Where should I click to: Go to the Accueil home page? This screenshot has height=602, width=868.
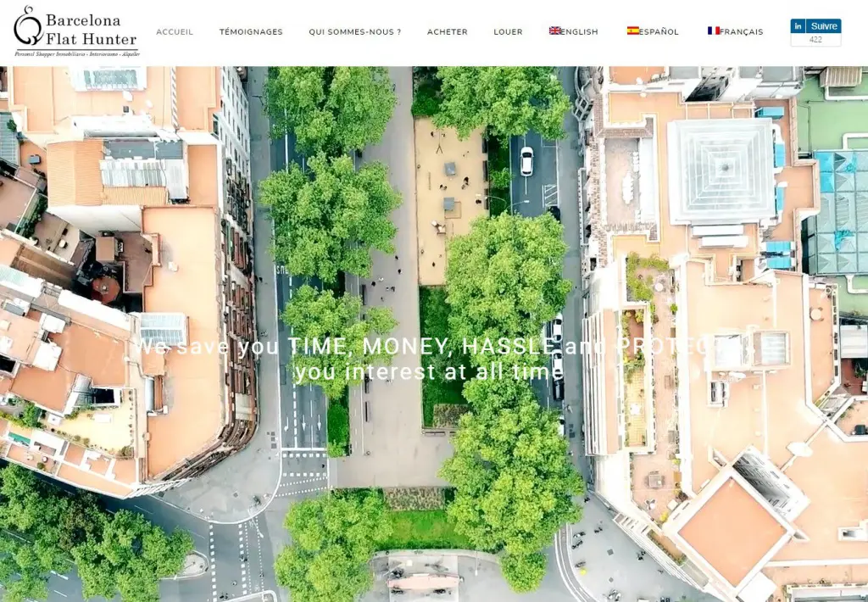(175, 32)
